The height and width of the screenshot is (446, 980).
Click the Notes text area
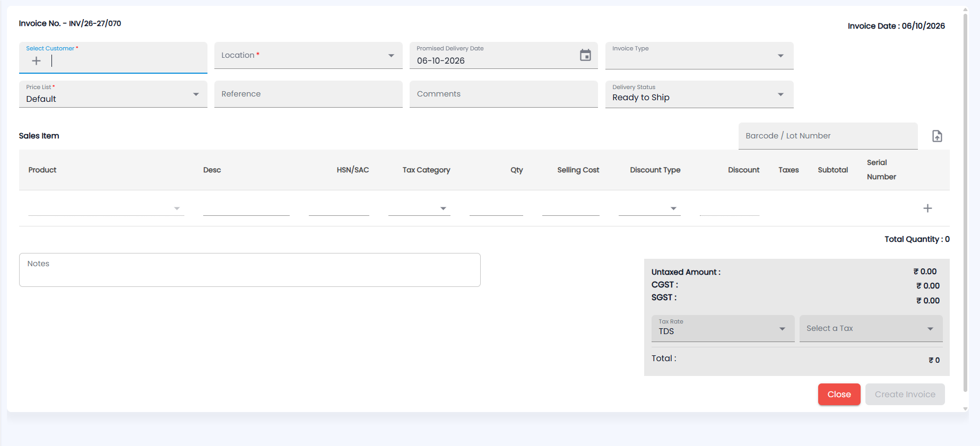250,270
